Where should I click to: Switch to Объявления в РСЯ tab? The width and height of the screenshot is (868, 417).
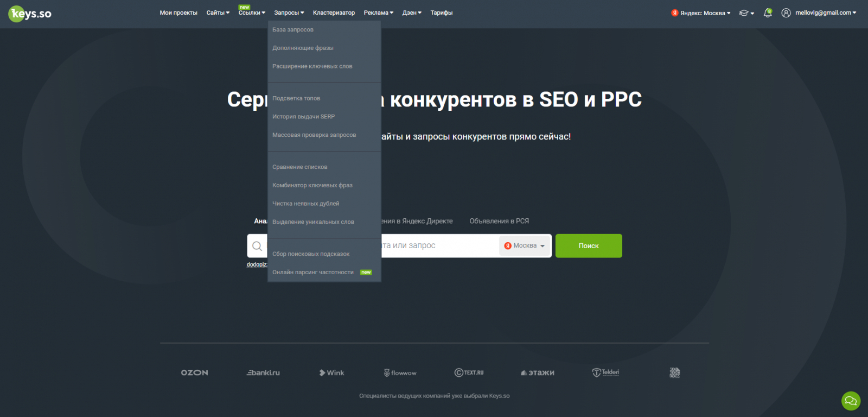pos(499,221)
